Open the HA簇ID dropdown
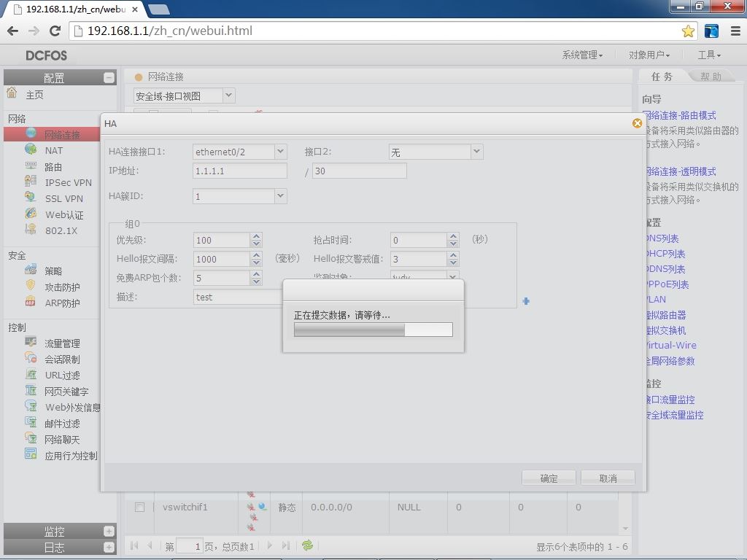This screenshot has height=560, width=747. [281, 195]
